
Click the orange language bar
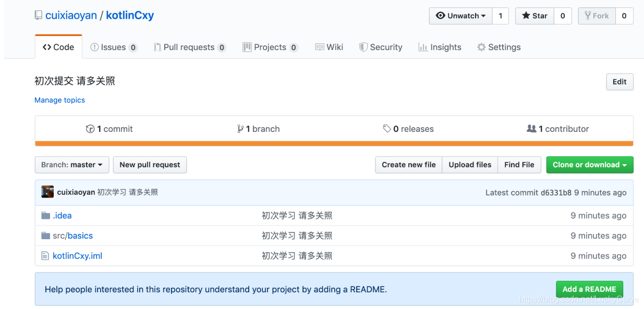click(334, 143)
